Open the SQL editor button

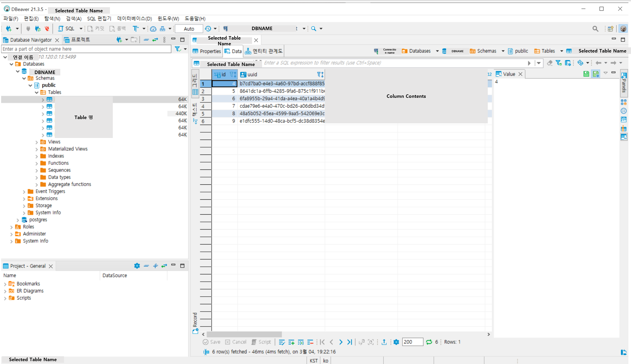67,29
